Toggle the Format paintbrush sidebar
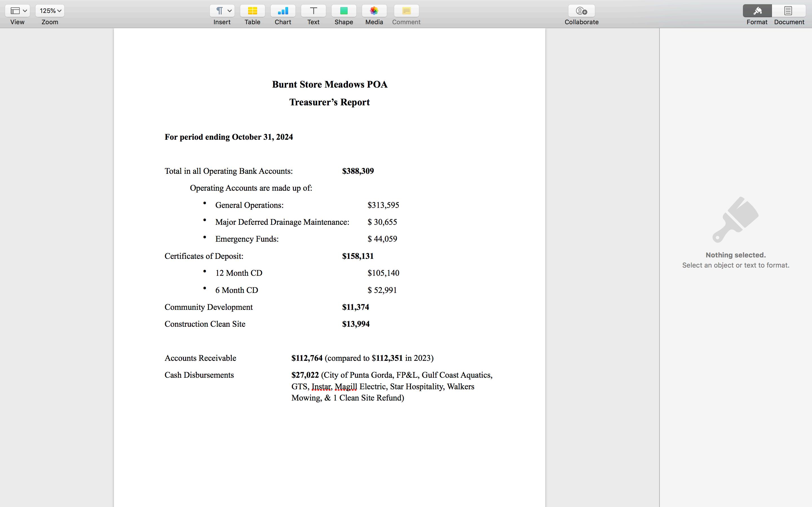 tap(757, 11)
